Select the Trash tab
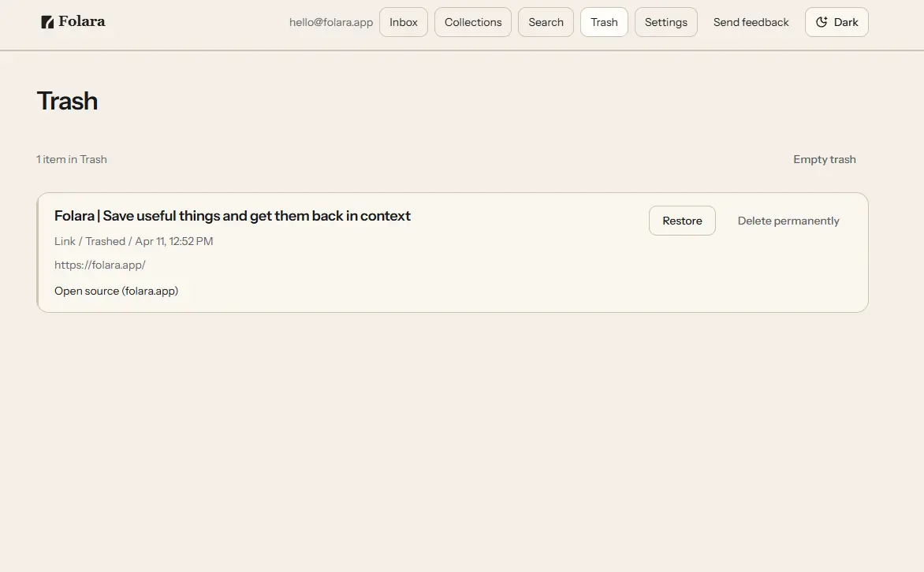Image resolution: width=924 pixels, height=572 pixels. [604, 22]
